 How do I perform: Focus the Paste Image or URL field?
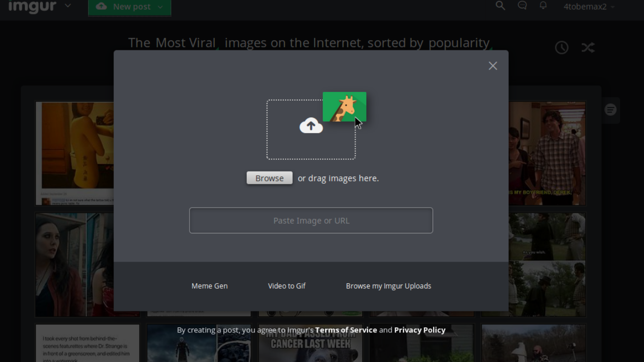pyautogui.click(x=311, y=220)
